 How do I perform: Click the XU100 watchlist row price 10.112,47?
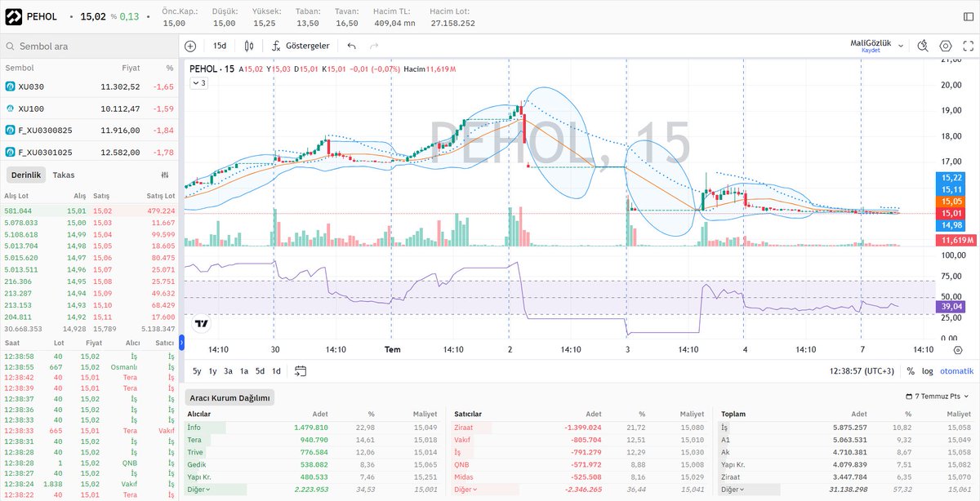tap(120, 109)
